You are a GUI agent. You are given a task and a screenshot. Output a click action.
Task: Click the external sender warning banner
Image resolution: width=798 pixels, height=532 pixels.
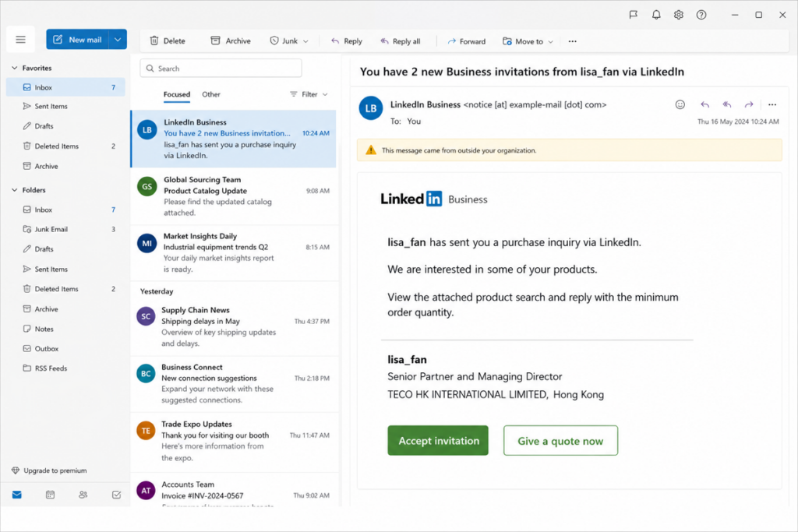[569, 150]
